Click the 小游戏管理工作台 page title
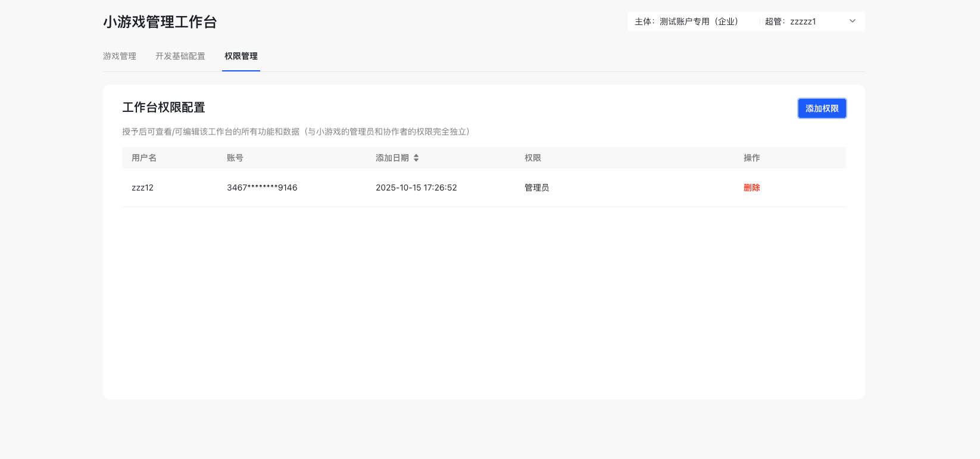 point(160,22)
